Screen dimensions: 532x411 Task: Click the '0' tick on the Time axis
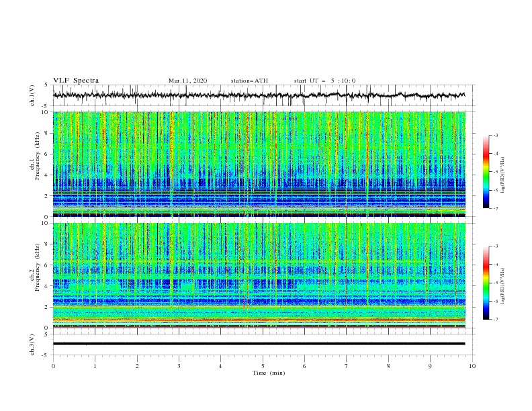[53, 366]
